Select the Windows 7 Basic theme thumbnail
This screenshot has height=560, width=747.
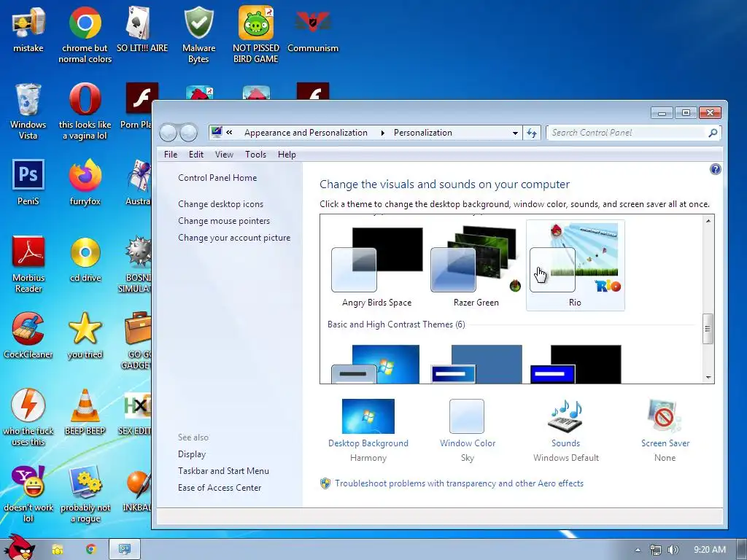[x=376, y=364]
